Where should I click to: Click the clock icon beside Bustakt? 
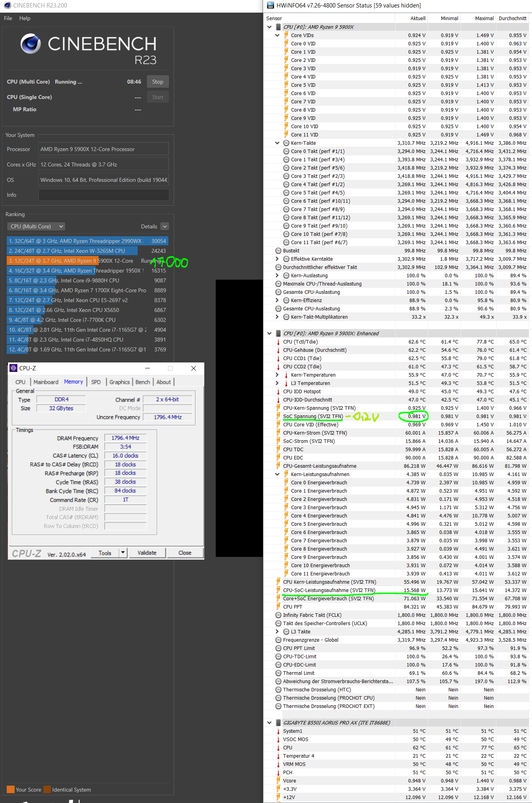click(278, 250)
